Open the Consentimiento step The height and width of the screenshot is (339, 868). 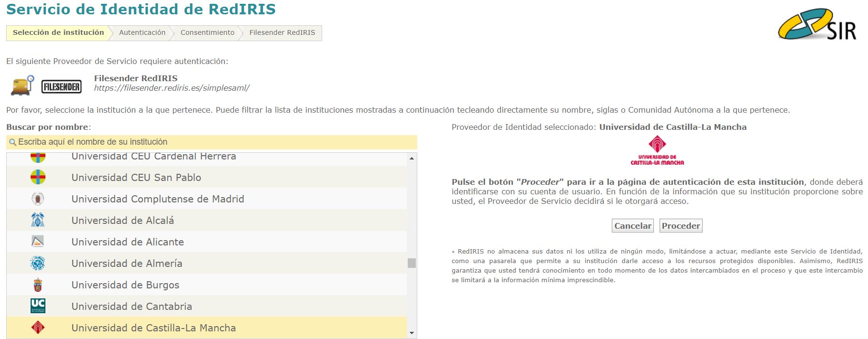tap(207, 32)
